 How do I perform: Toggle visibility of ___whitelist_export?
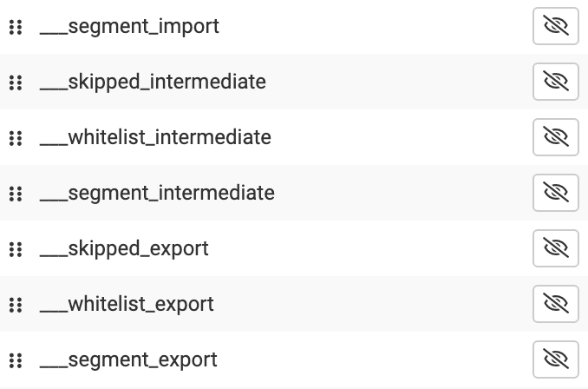[555, 304]
